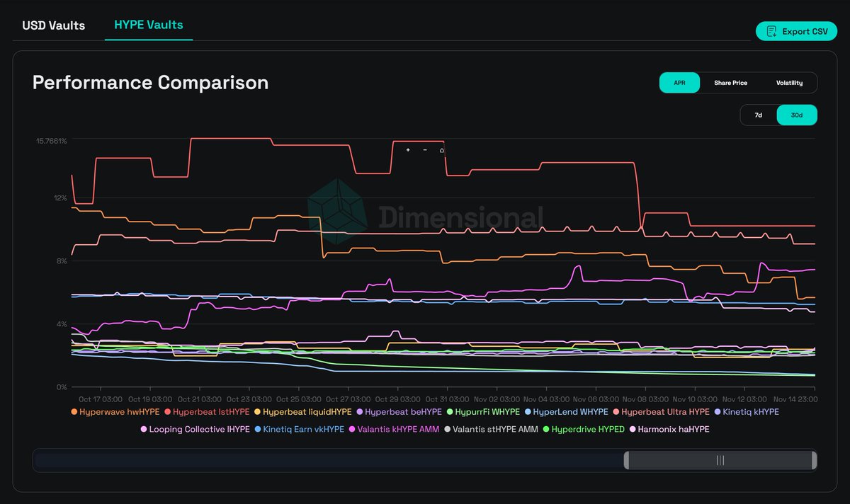Click the 0% y-axis label

coord(62,387)
